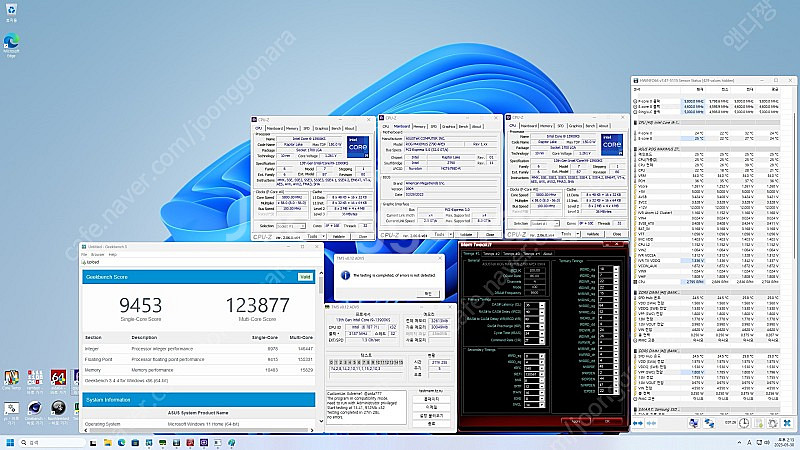800x450 pixels.
Task: Select Geekbench single-core score 9453
Action: (140, 305)
